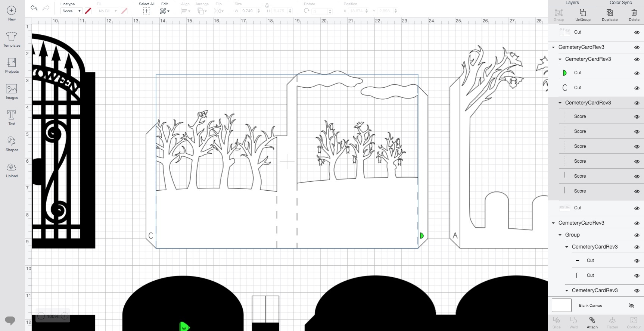Undo the last action

coord(34,8)
